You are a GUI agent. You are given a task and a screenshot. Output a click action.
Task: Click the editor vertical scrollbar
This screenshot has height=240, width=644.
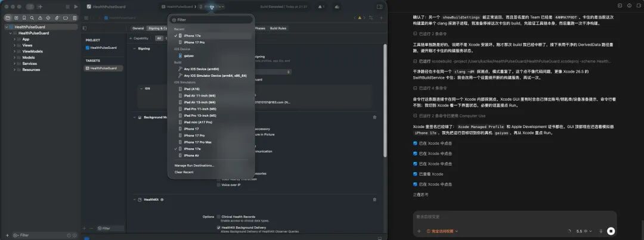pos(385,100)
